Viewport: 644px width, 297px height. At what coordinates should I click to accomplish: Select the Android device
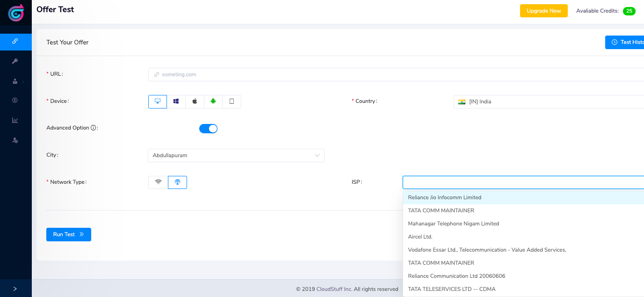pyautogui.click(x=213, y=101)
